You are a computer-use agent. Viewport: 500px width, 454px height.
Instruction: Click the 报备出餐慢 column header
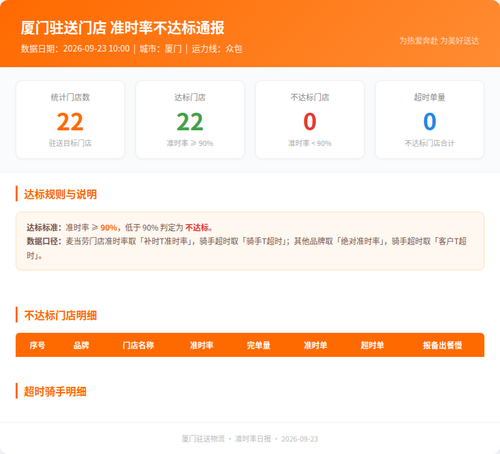point(443,345)
